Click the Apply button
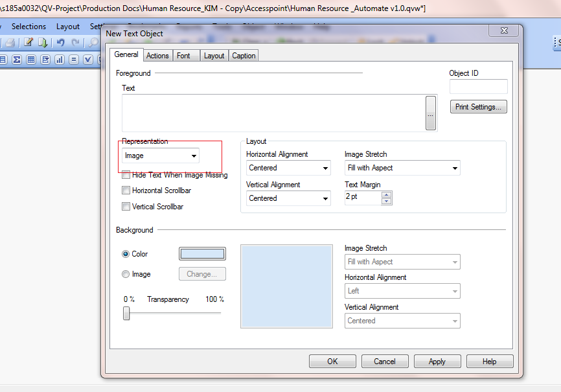 (x=437, y=362)
